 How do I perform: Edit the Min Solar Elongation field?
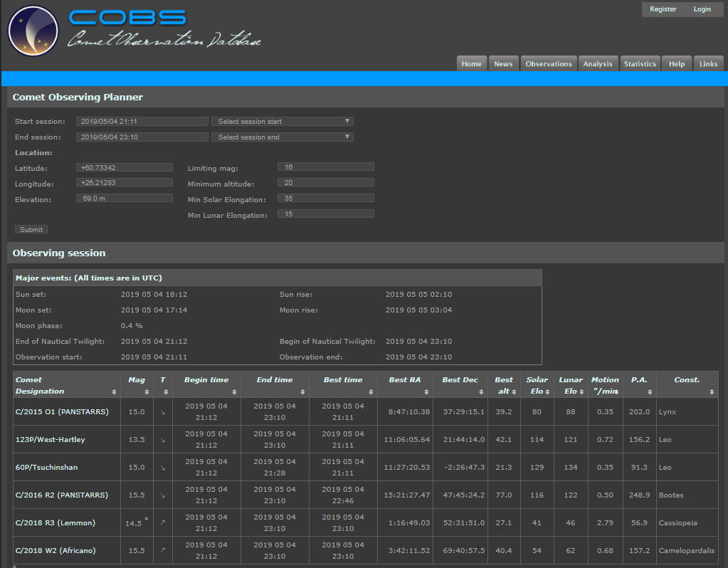coord(325,199)
